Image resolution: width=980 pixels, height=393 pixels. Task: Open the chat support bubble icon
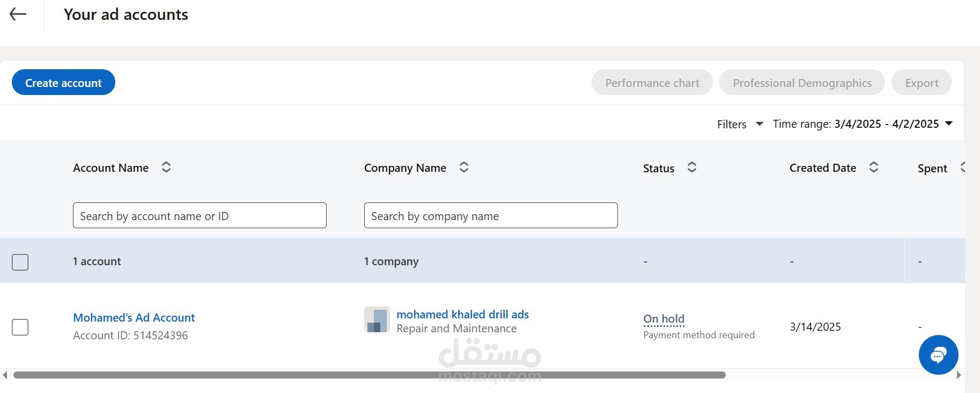938,355
